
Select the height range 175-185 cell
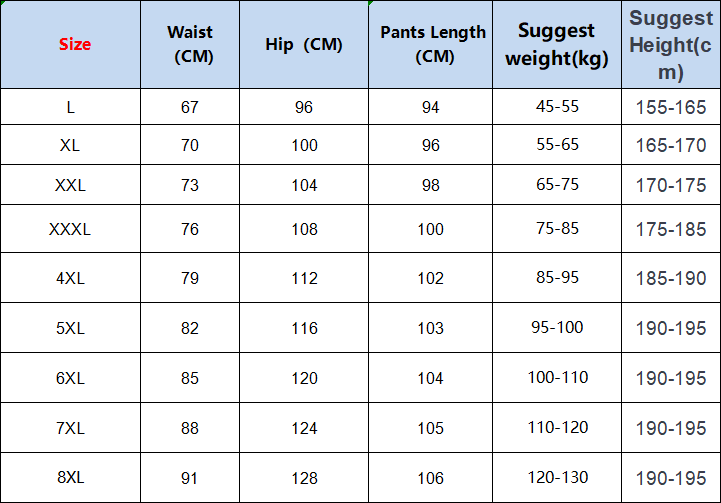coord(671,229)
